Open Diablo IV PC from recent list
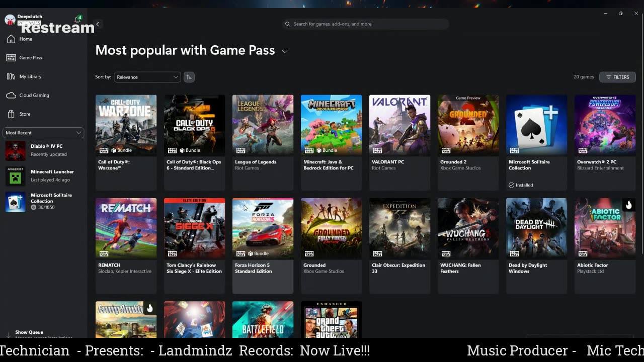The image size is (644, 362). coord(43,151)
